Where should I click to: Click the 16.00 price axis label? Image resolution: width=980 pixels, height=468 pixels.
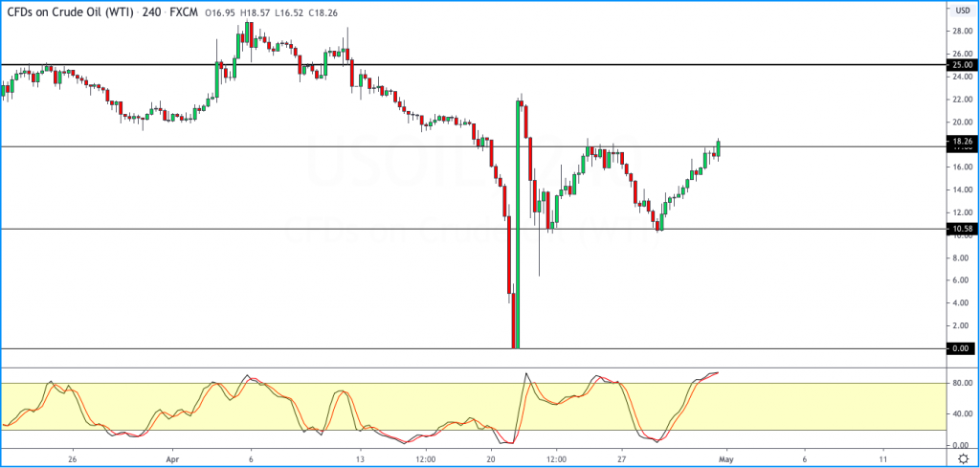(962, 167)
